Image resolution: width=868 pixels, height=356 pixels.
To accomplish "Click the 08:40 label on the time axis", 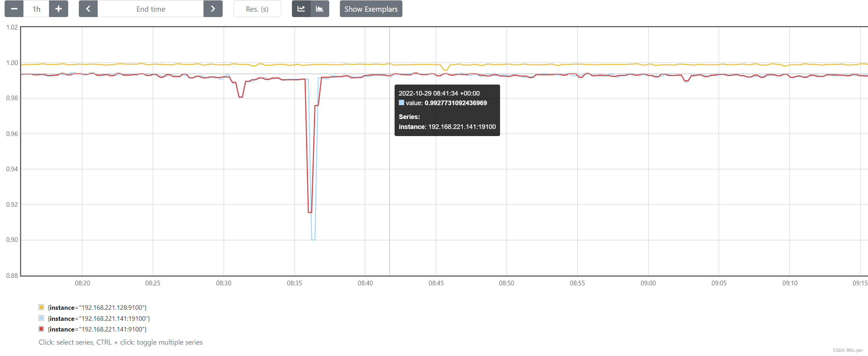I will tap(365, 283).
